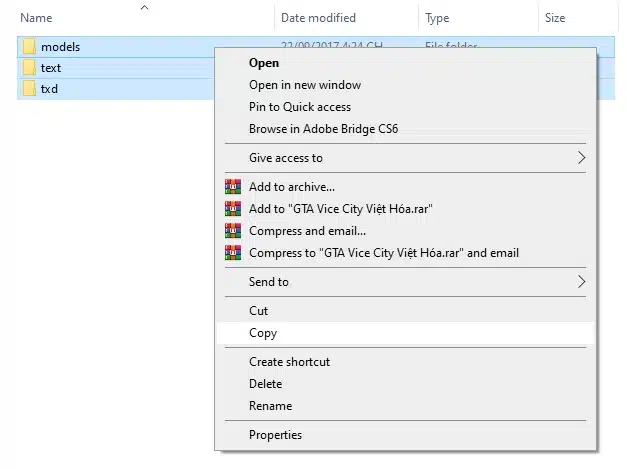Screen dimensions: 627x469
Task: Click WinRAR icon beside Compress and email
Action: [x=233, y=231]
